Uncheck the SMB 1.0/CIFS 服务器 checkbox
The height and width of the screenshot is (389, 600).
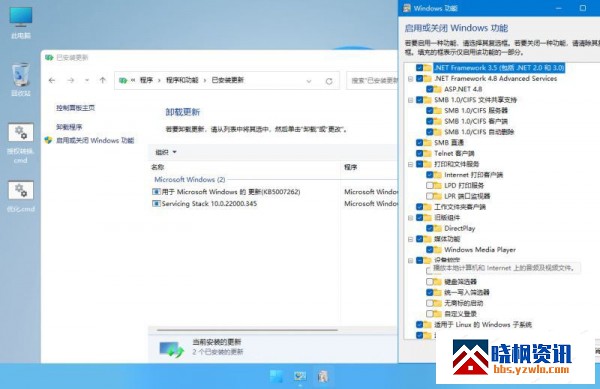(429, 111)
